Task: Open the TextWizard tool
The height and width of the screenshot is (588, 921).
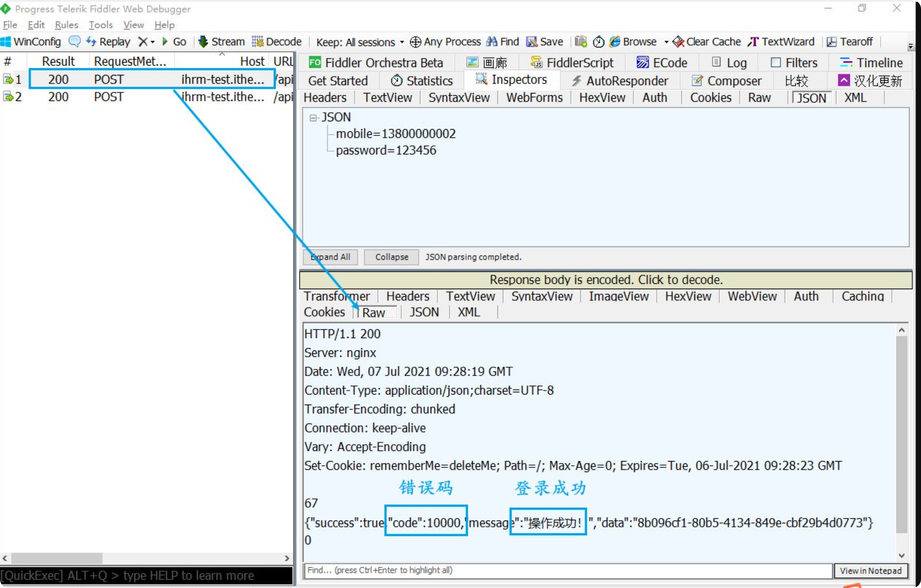Action: tap(781, 41)
